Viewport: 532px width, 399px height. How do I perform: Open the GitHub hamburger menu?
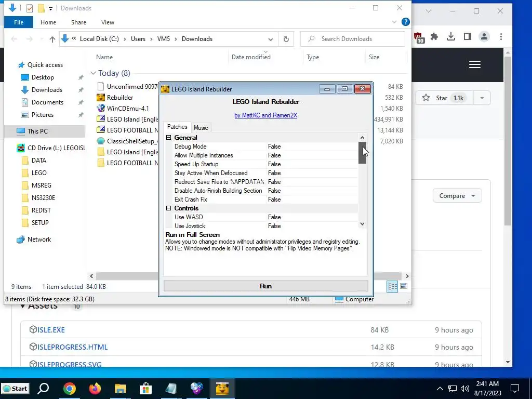[475, 64]
